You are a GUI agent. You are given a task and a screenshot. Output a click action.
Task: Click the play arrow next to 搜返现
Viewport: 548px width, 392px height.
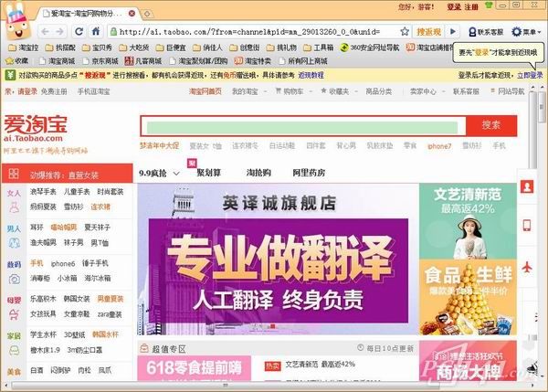(x=453, y=31)
